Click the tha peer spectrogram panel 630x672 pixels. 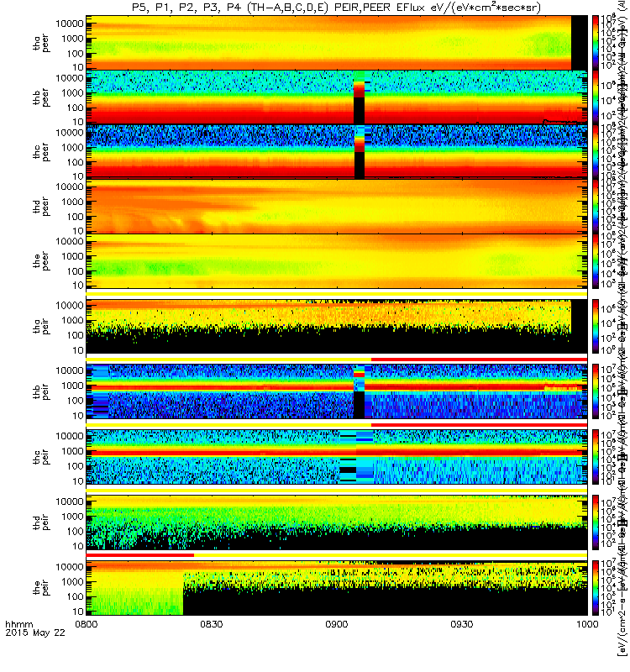(337, 43)
